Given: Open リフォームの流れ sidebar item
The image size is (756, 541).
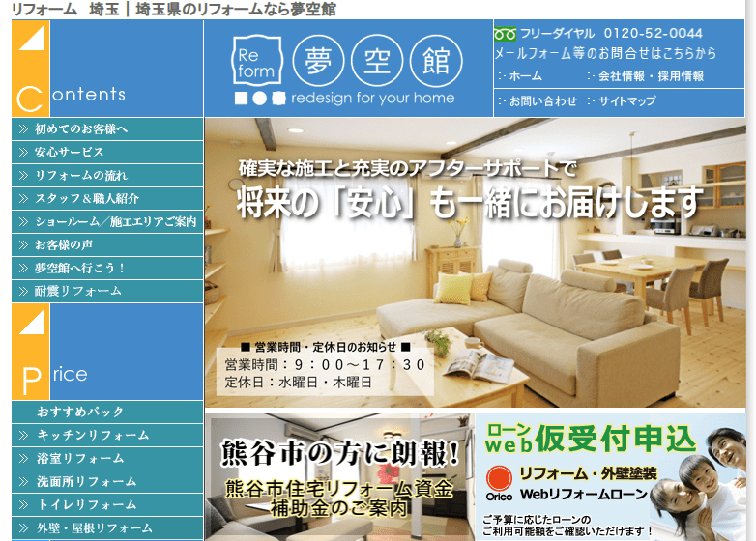Looking at the screenshot, I should 80,175.
